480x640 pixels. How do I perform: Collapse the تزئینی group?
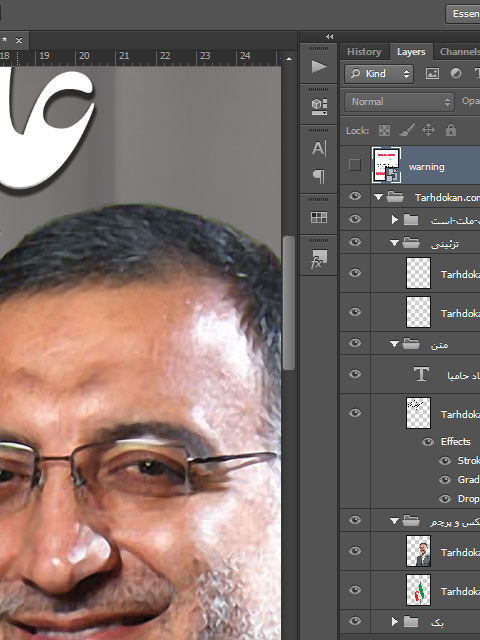pyautogui.click(x=394, y=243)
